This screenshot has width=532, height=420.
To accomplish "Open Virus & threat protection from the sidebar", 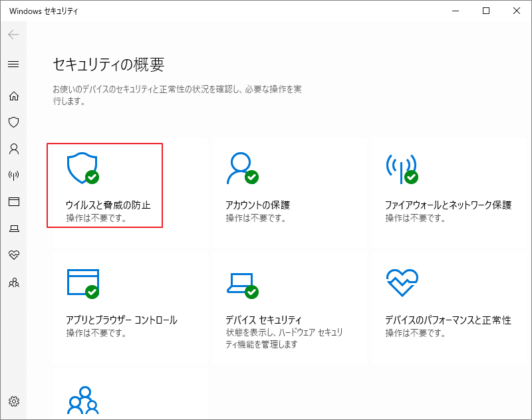I will (x=13, y=122).
